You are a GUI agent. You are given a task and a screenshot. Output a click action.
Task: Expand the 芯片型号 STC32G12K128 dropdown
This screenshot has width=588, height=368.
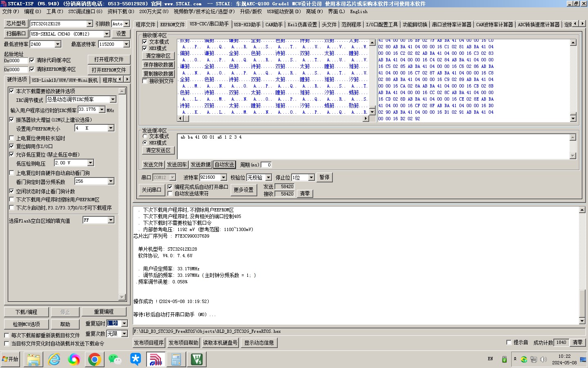89,24
